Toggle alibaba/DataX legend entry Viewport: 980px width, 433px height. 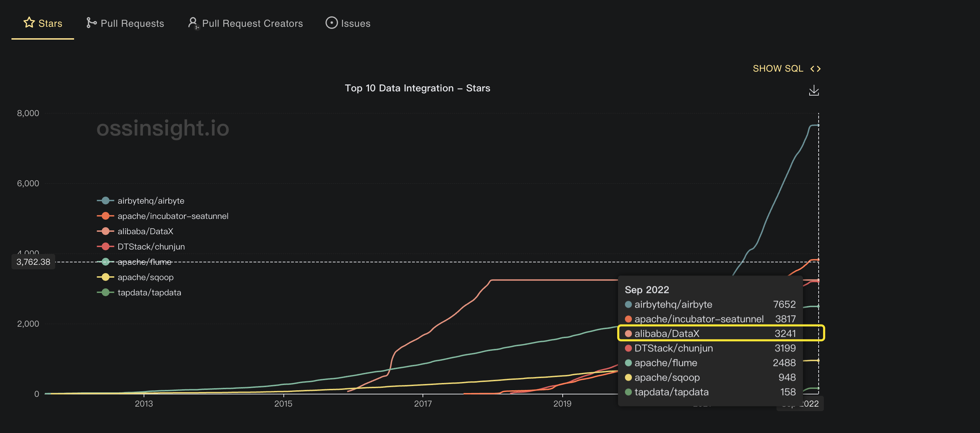(x=145, y=231)
